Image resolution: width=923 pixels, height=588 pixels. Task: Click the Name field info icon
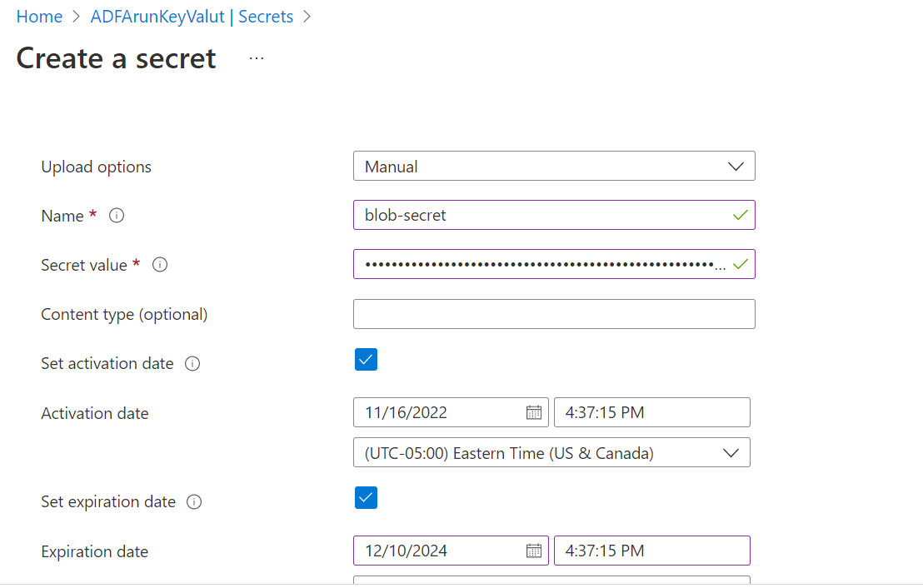point(117,216)
